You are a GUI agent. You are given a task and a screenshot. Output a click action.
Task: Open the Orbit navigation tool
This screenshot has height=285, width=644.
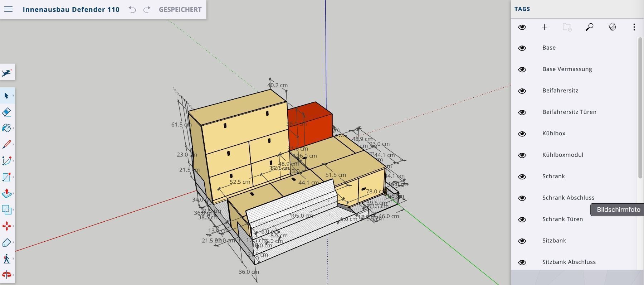click(x=6, y=275)
